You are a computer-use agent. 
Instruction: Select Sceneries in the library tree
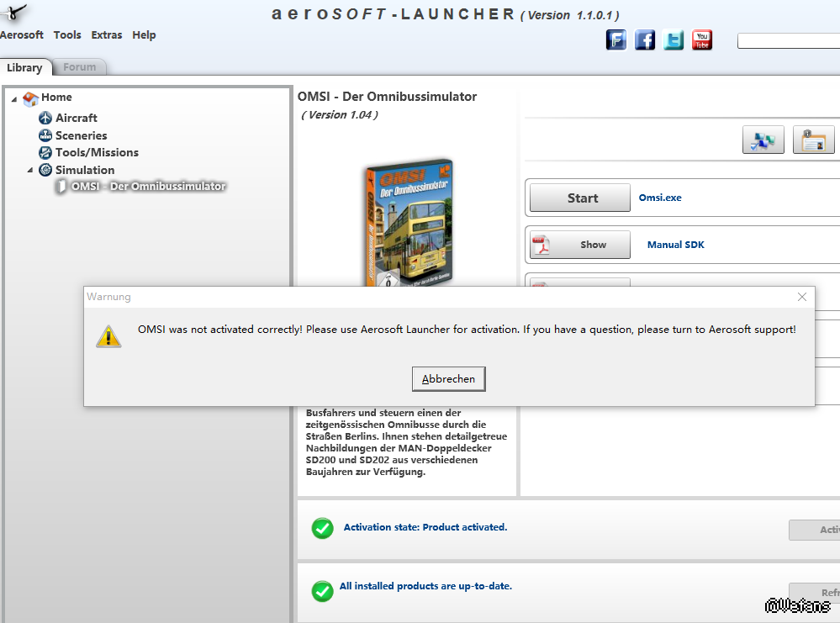pyautogui.click(x=81, y=135)
